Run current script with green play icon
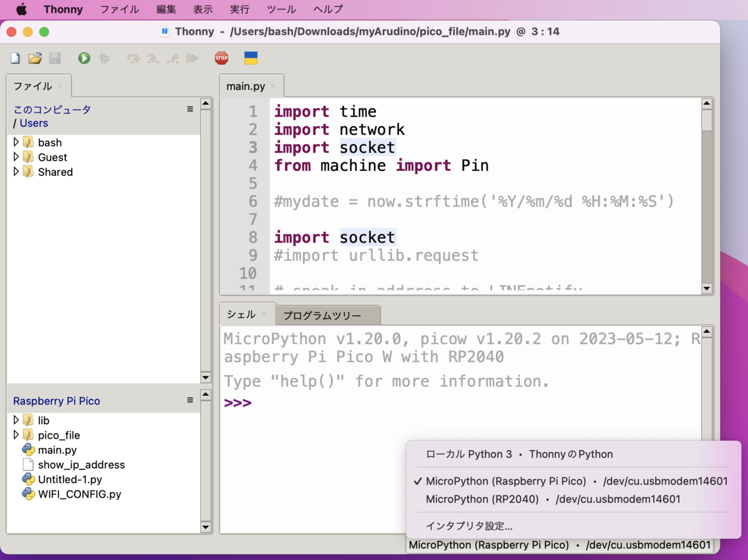 click(84, 58)
